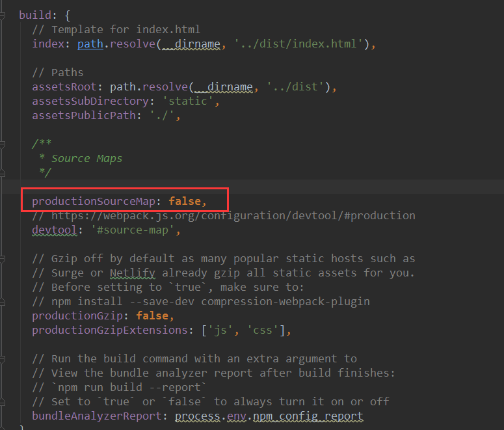Click the webpack.js.org devtool URL comment
Screen dimensions: 504x430
point(224,216)
